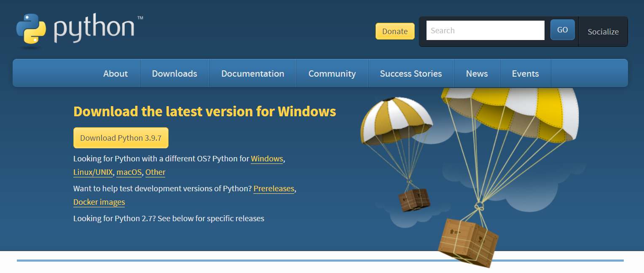Open the News menu
Viewport: 644px width, 273px height.
click(x=477, y=73)
